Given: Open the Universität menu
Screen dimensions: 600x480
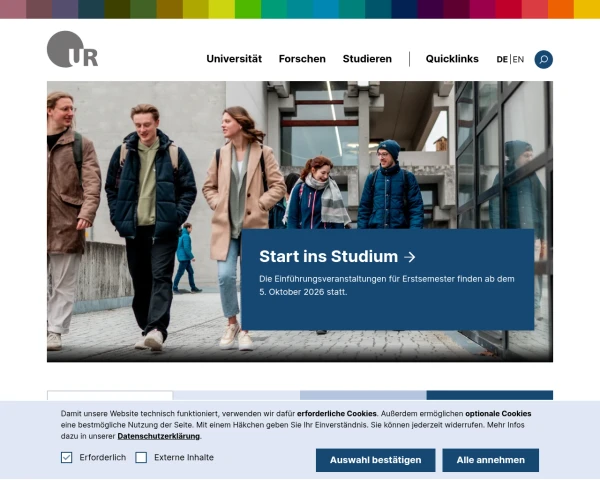Looking at the screenshot, I should [234, 59].
